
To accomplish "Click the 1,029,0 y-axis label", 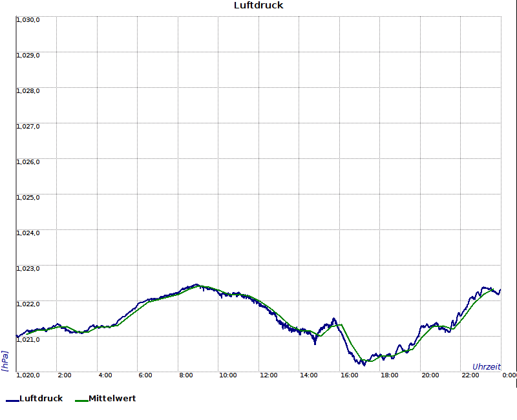I will pyautogui.click(x=28, y=56).
